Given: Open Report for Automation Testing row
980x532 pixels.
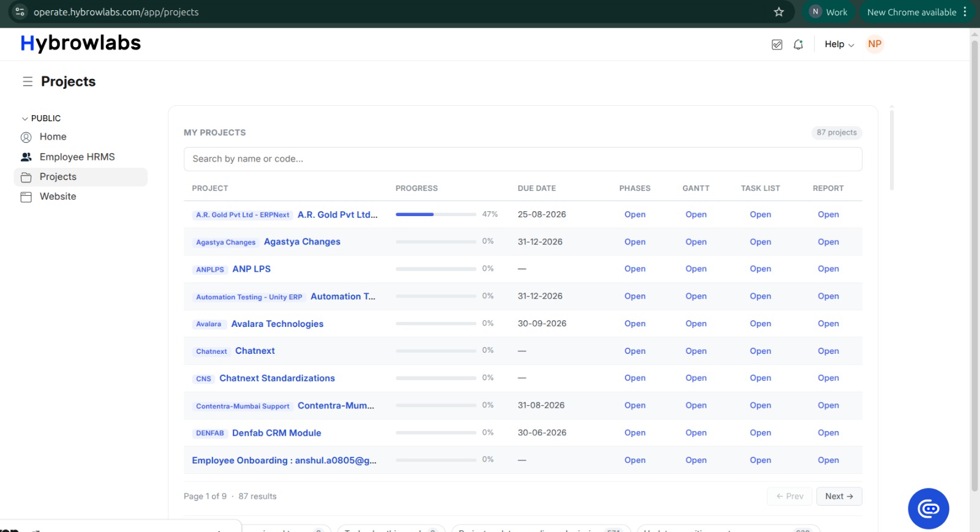Looking at the screenshot, I should [x=828, y=296].
